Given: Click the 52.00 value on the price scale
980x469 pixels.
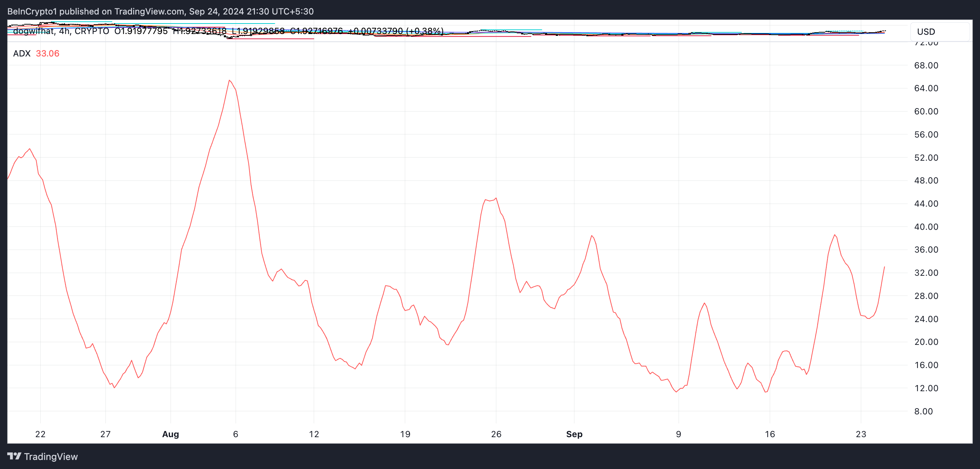Looking at the screenshot, I should pyautogui.click(x=926, y=158).
